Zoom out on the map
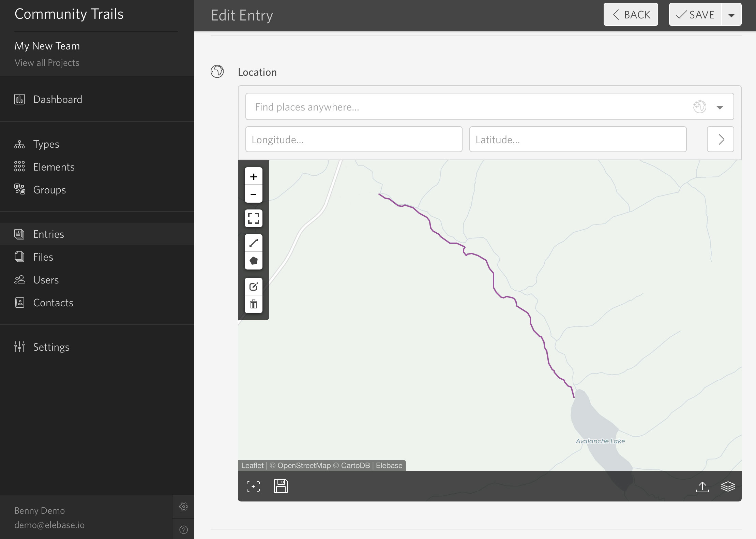756x539 pixels. 253,194
